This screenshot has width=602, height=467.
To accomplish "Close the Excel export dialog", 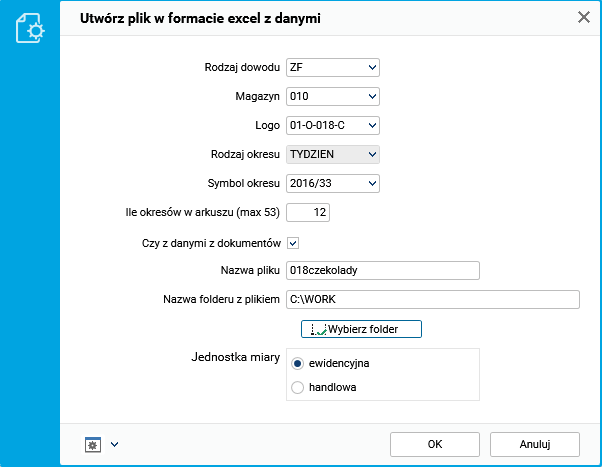I will (584, 17).
